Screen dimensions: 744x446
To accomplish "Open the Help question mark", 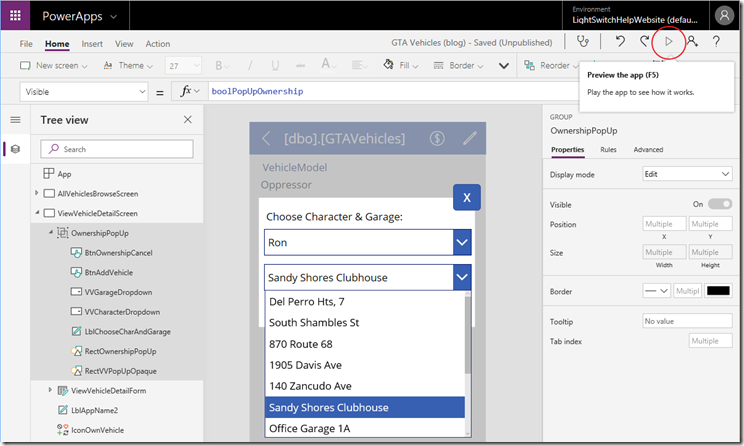I will tap(716, 42).
